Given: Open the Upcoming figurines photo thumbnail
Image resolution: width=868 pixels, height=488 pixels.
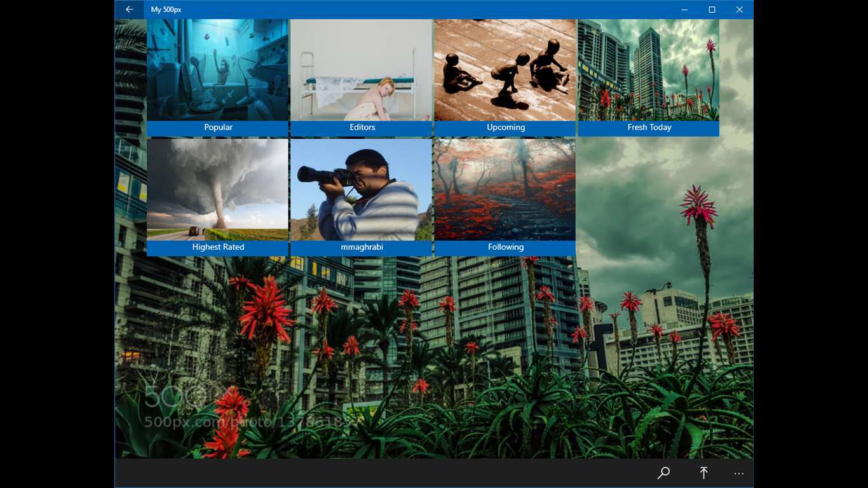Looking at the screenshot, I should [x=505, y=70].
